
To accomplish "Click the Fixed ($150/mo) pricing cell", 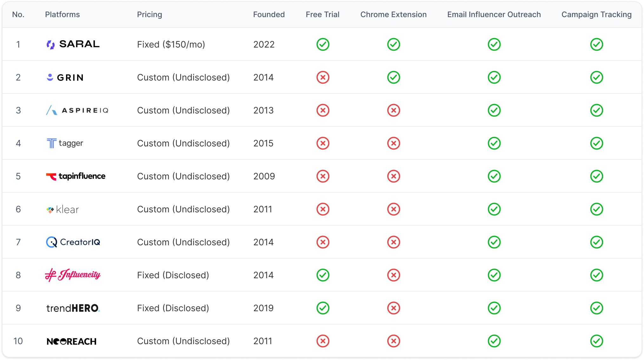I will coord(171,44).
